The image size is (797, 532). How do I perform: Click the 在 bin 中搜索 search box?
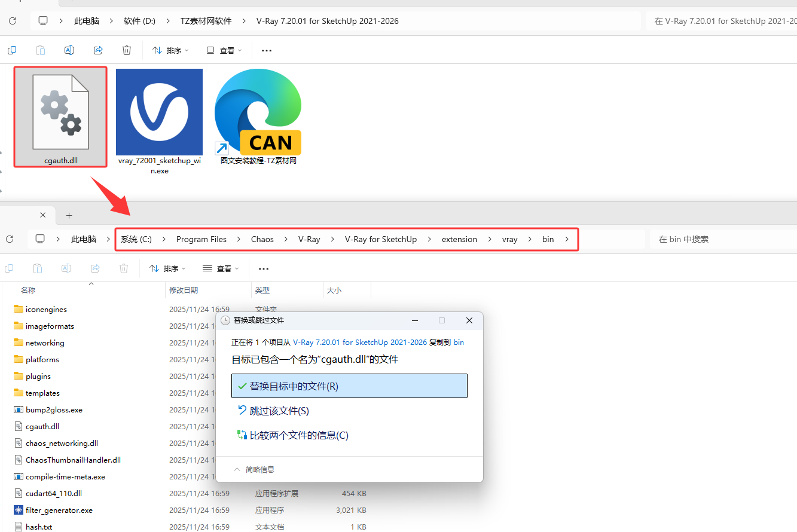click(x=723, y=239)
